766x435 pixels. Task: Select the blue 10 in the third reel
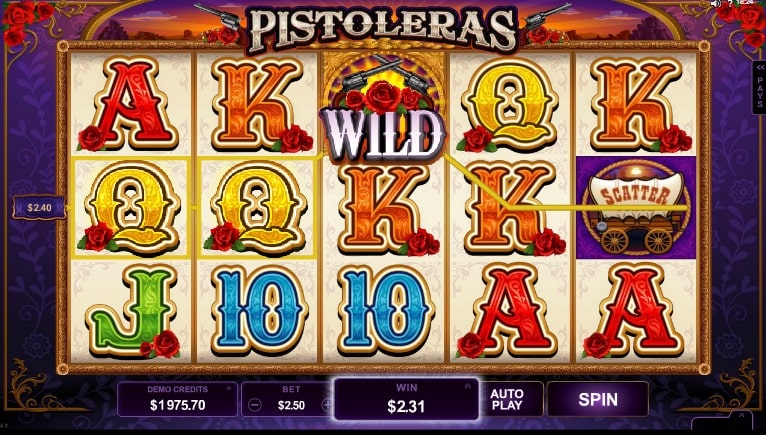click(385, 311)
